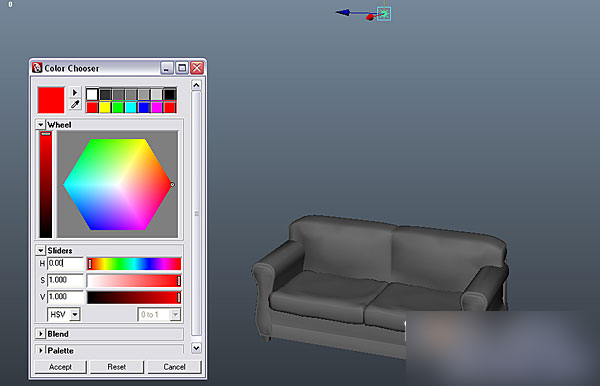The height and width of the screenshot is (386, 600).
Task: Pick the cyan palette swatch
Action: [x=131, y=107]
